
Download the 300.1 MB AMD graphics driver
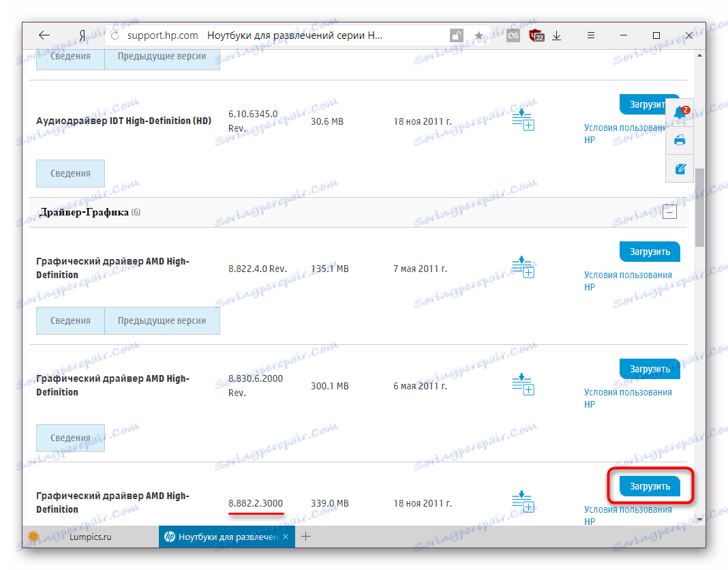[650, 369]
